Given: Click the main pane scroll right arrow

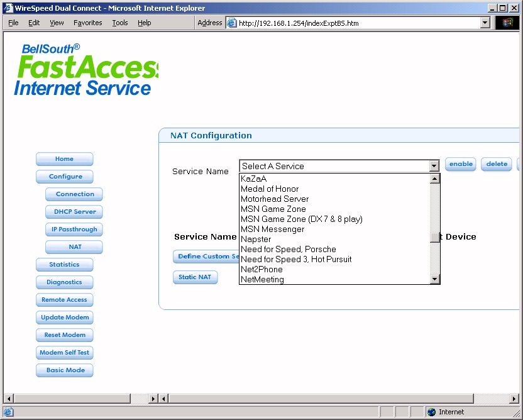Looking at the screenshot, I should click(x=515, y=399).
